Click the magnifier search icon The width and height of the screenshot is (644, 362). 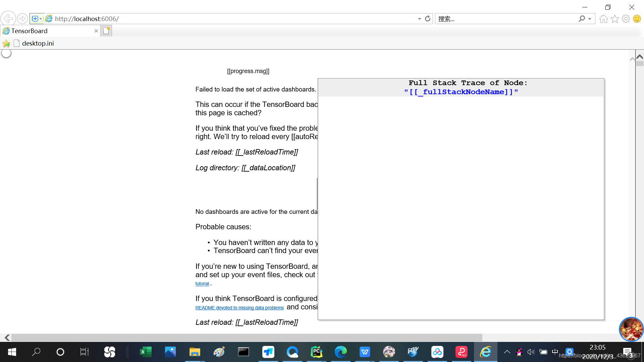pyautogui.click(x=582, y=19)
